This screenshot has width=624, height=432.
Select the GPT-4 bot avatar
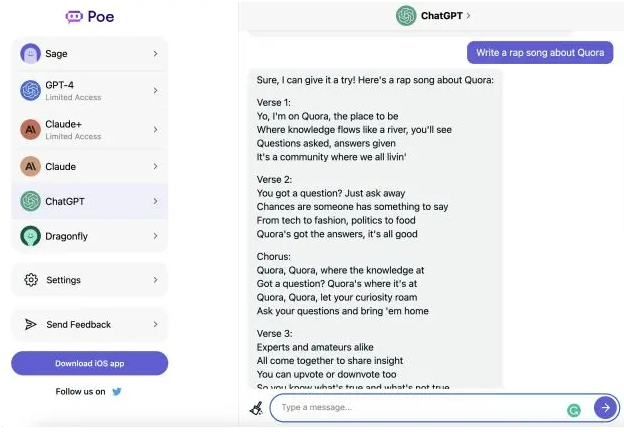(31, 90)
